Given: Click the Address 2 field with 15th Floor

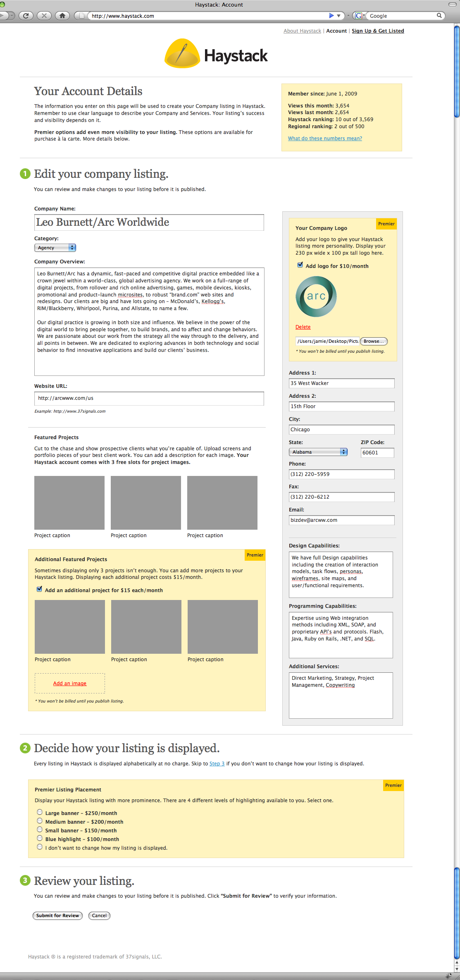Looking at the screenshot, I should tap(341, 406).
